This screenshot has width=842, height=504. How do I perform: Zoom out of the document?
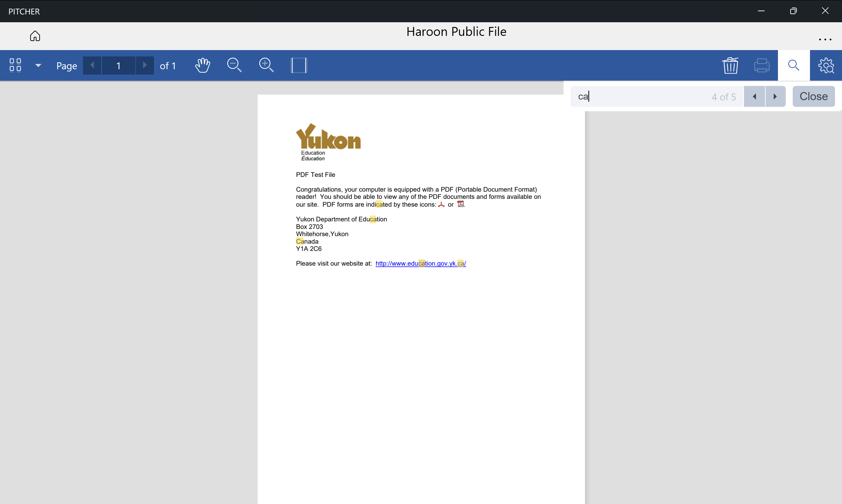(x=234, y=65)
